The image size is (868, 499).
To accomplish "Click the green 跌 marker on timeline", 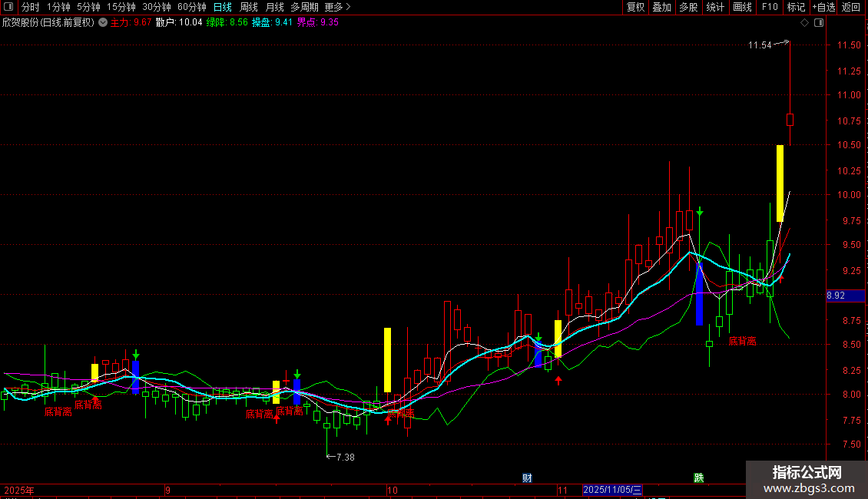I will point(699,478).
